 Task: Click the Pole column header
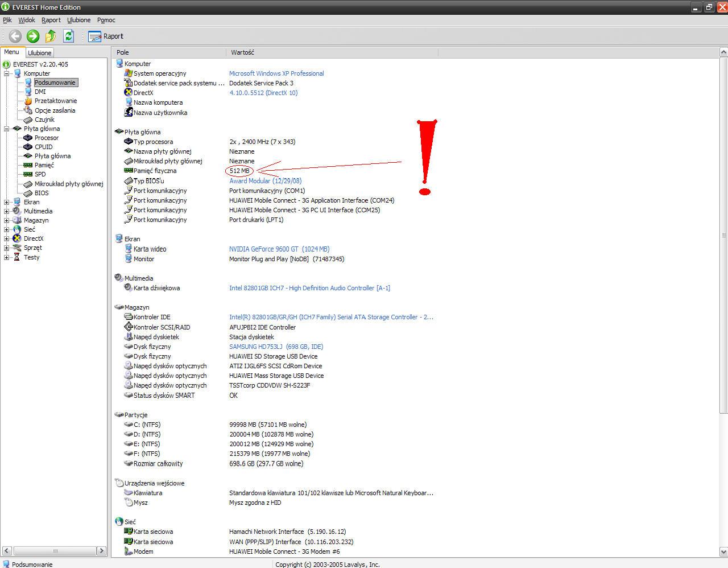coord(169,52)
